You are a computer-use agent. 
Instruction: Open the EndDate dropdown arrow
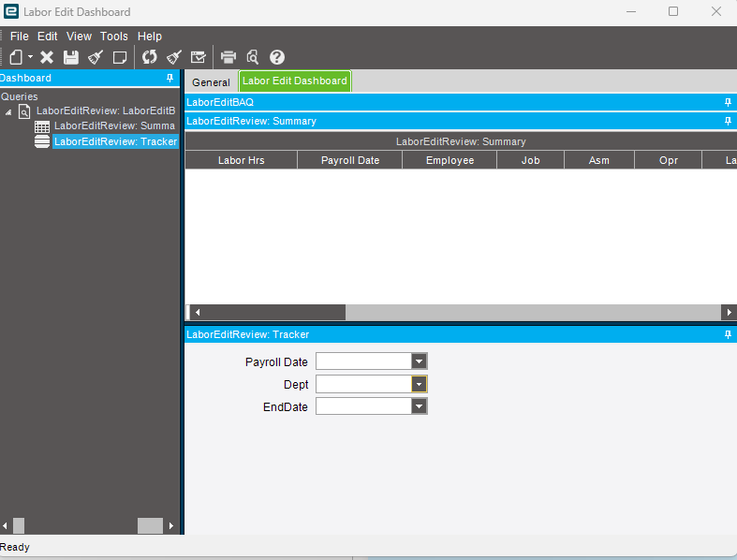419,406
